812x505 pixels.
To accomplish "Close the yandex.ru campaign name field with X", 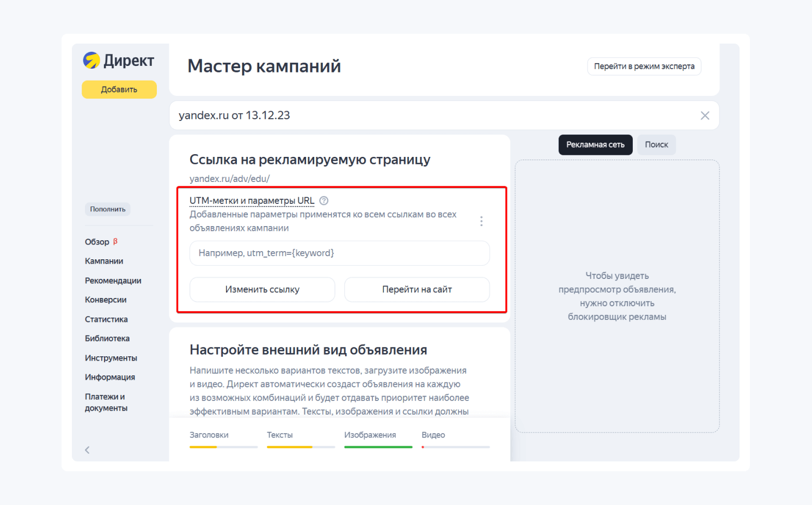I will 705,115.
